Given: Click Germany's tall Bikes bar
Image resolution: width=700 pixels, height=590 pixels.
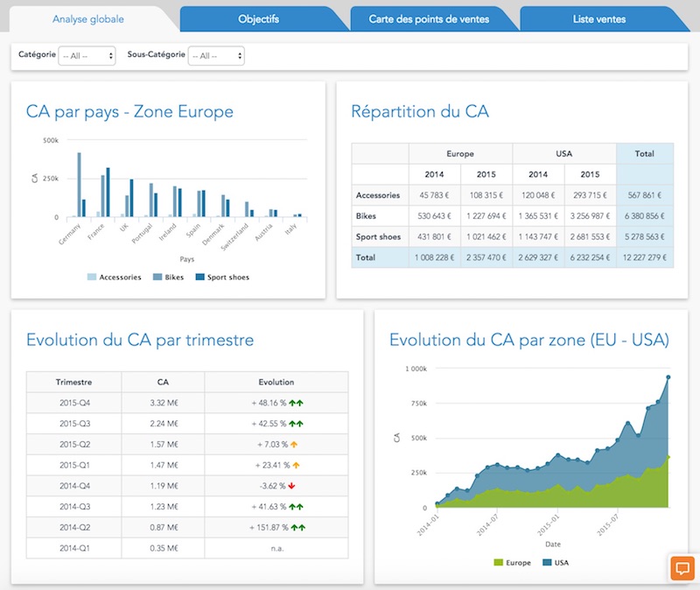Looking at the screenshot, I should 79,185.
